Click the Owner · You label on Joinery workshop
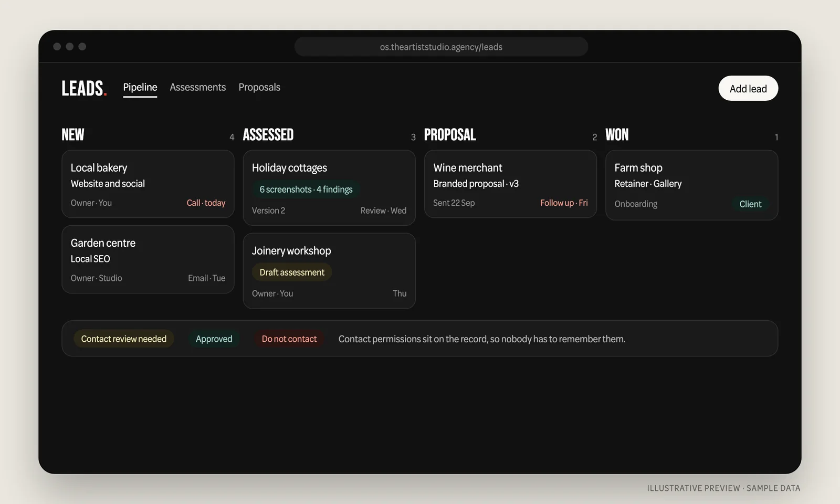 click(x=272, y=293)
